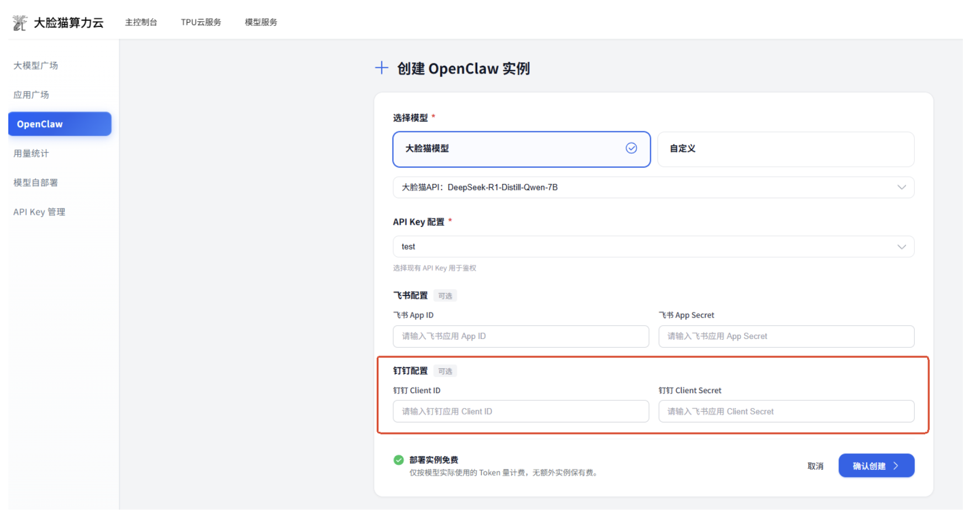
Task: Click the 钉钉 Client ID input box
Action: pos(520,411)
